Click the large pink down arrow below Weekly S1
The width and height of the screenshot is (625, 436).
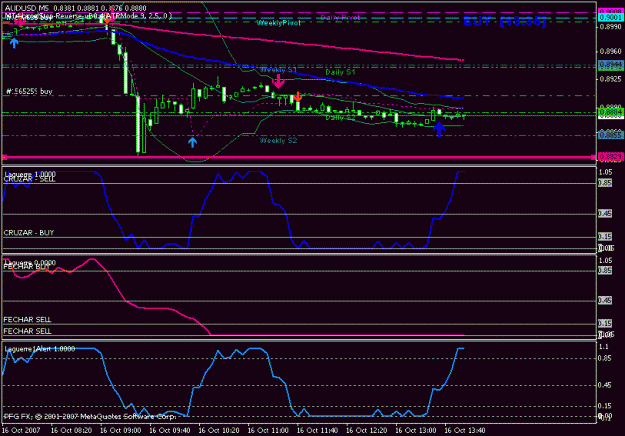[x=278, y=81]
